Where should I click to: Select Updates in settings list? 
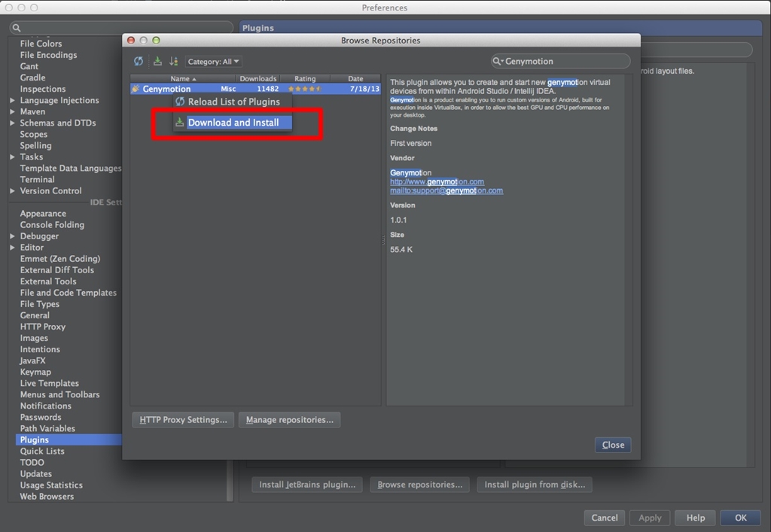pos(35,473)
